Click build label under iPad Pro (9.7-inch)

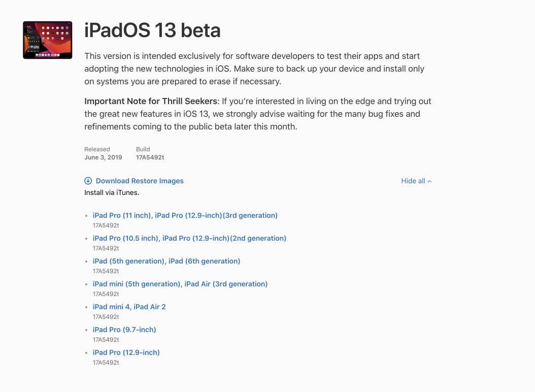tap(106, 340)
